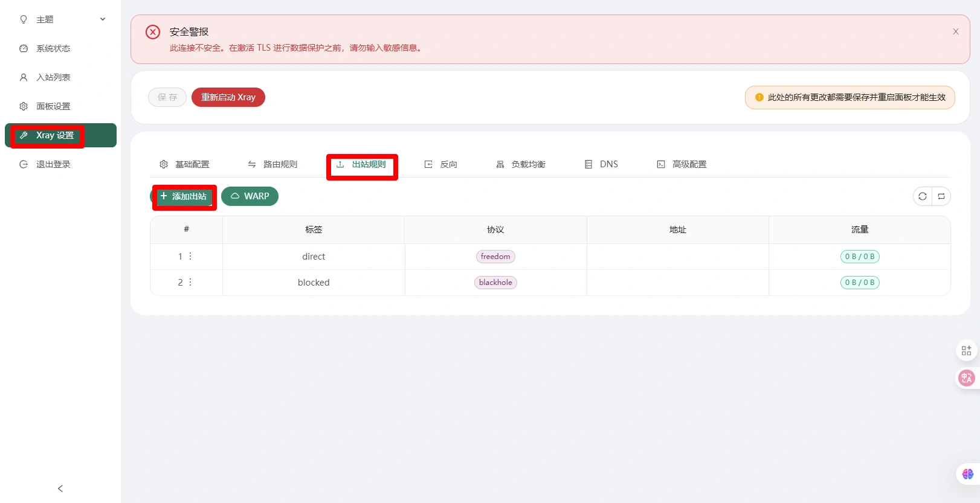Go to 入站列表 in sidebar
This screenshot has width=980, height=503.
(53, 77)
